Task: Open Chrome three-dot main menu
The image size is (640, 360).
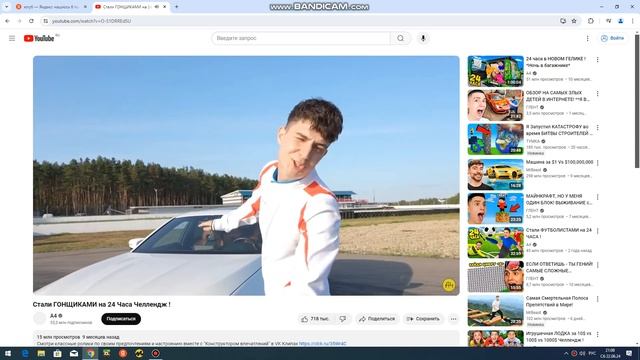Action: tap(633, 21)
